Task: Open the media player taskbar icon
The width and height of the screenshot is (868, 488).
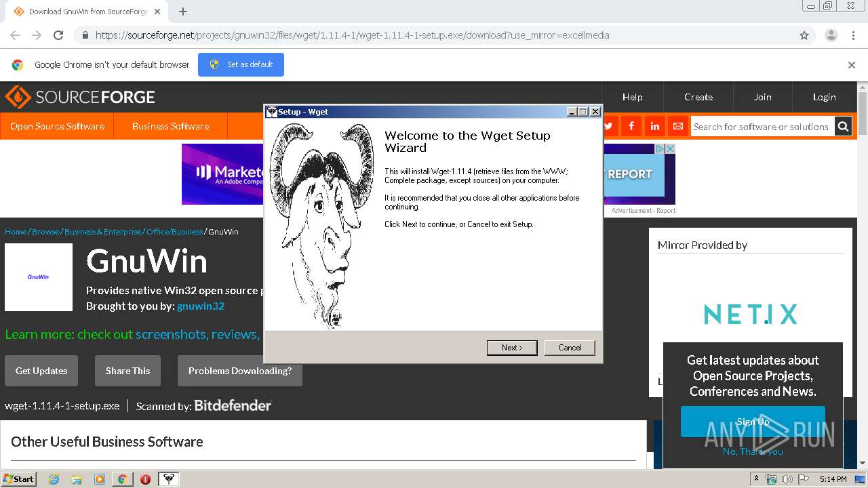Action: pos(100,479)
